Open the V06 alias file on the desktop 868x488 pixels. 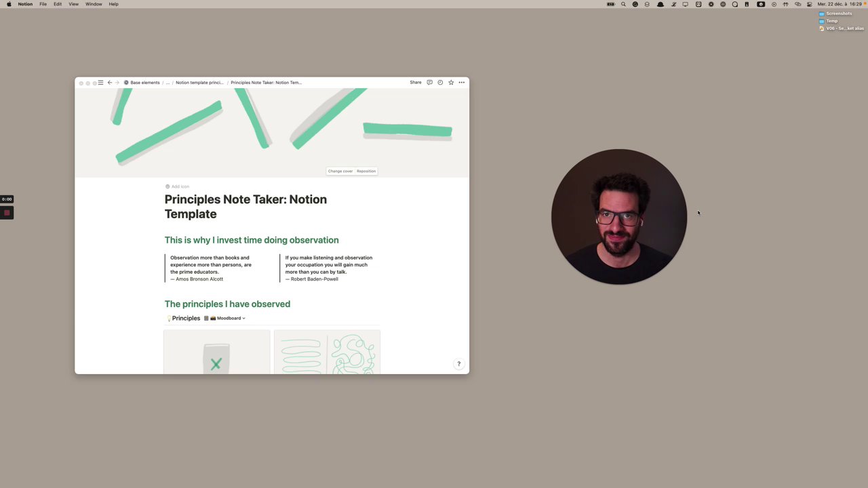pyautogui.click(x=842, y=28)
